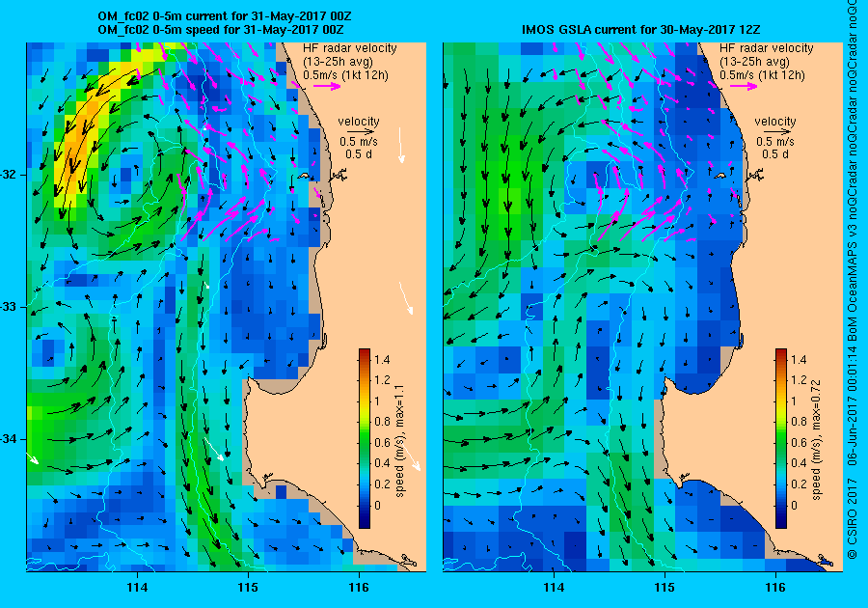
Task: Click '0.5 m/s' under velocity in left panel
Action: pos(359,142)
